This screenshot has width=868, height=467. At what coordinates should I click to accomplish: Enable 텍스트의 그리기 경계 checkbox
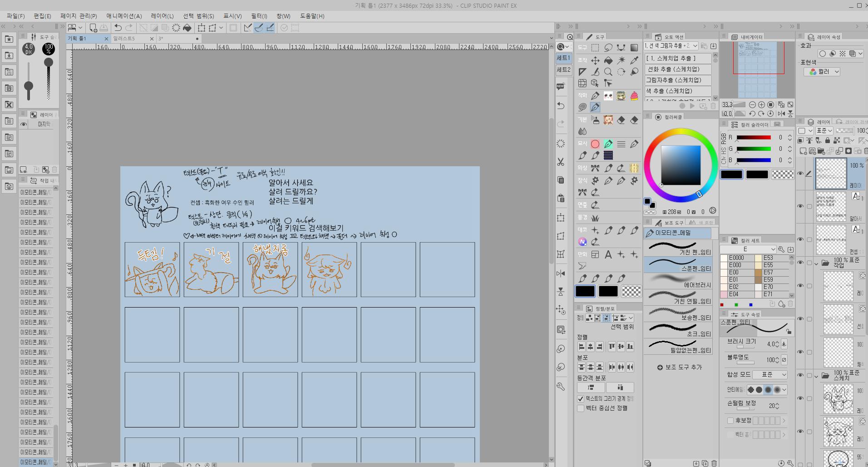tap(581, 398)
